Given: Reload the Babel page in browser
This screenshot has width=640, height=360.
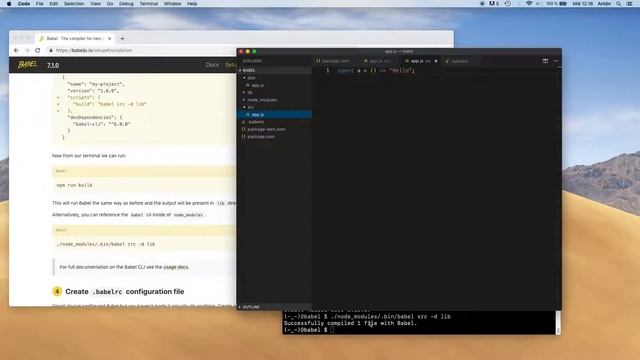Looking at the screenshot, I should click(38, 50).
